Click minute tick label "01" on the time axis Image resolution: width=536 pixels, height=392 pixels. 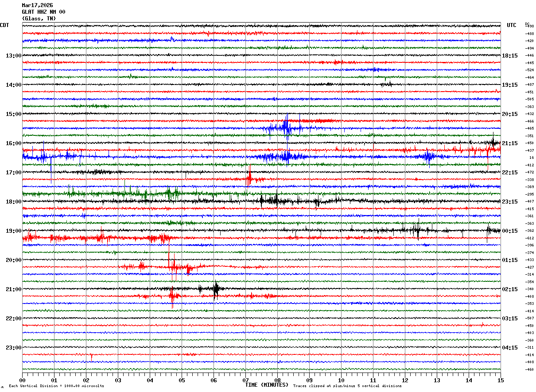tap(54, 380)
